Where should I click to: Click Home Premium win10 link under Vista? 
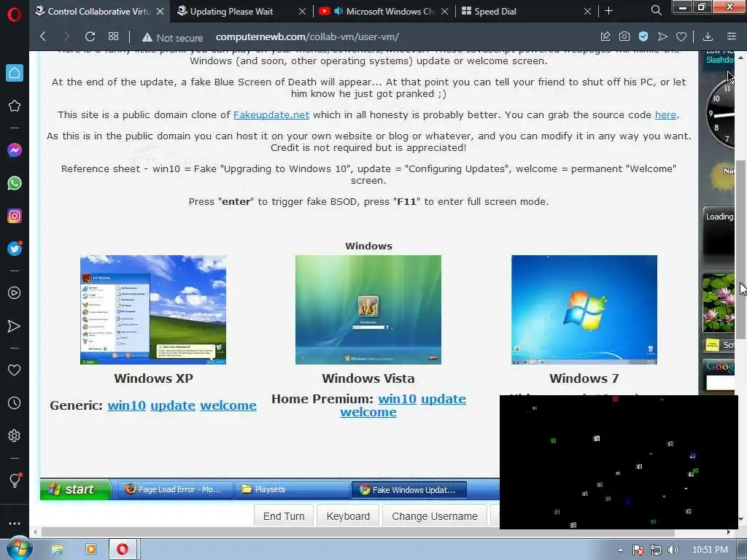point(397,399)
